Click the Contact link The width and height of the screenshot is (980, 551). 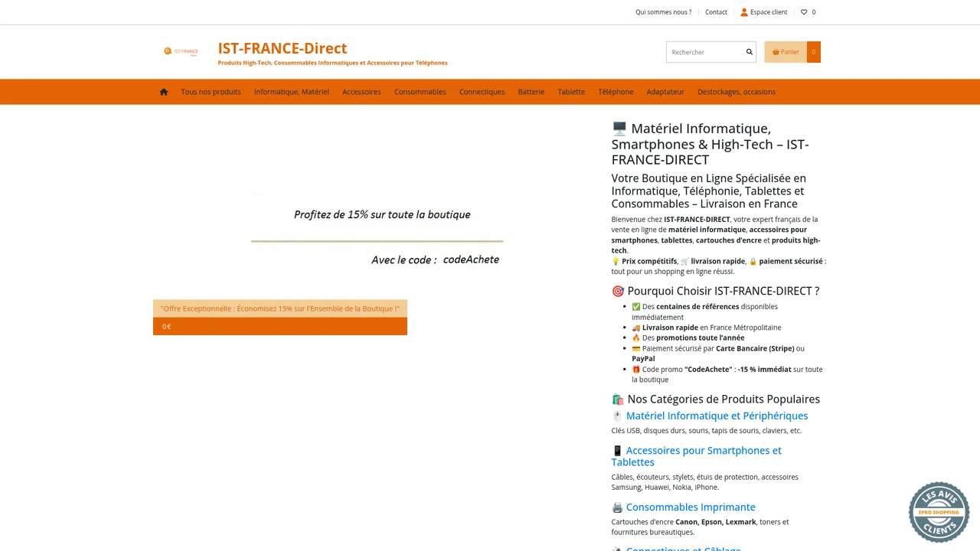pyautogui.click(x=716, y=12)
